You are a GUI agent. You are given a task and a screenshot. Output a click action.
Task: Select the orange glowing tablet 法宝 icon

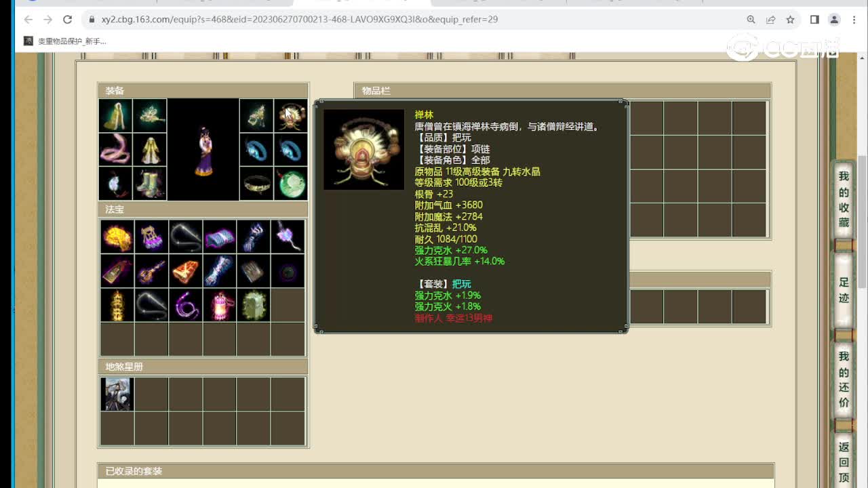point(186,271)
